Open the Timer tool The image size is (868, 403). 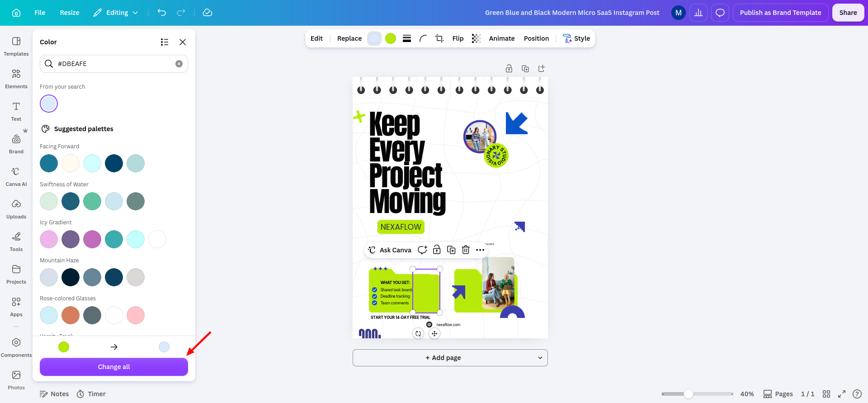point(91,394)
